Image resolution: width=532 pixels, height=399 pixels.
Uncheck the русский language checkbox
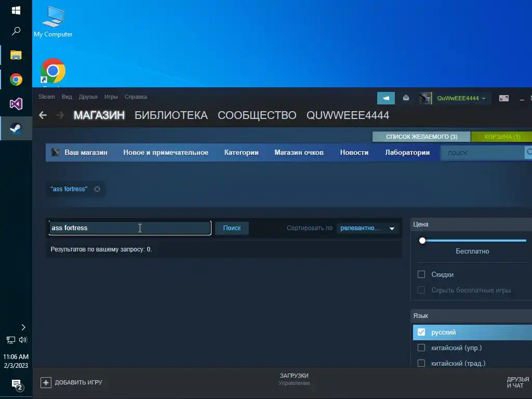click(421, 332)
